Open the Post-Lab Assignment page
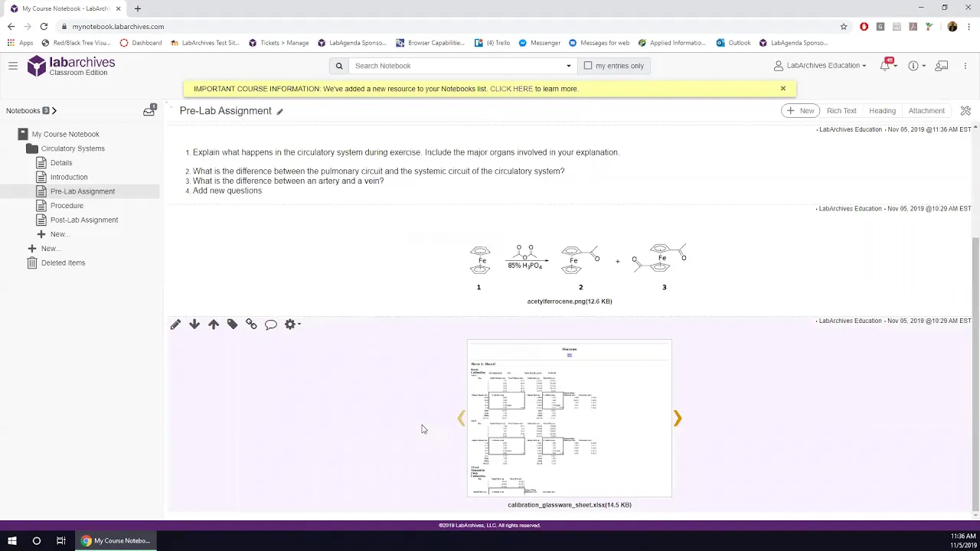980x551 pixels. pos(84,220)
